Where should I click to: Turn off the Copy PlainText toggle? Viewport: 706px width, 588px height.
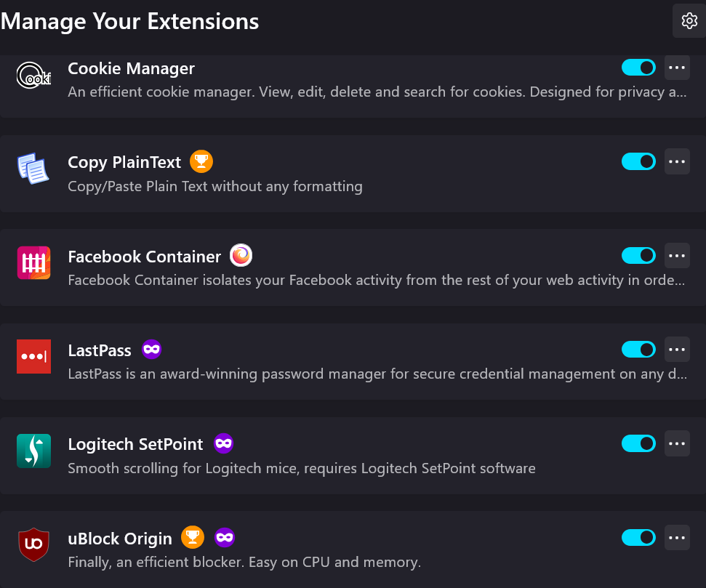tap(638, 161)
